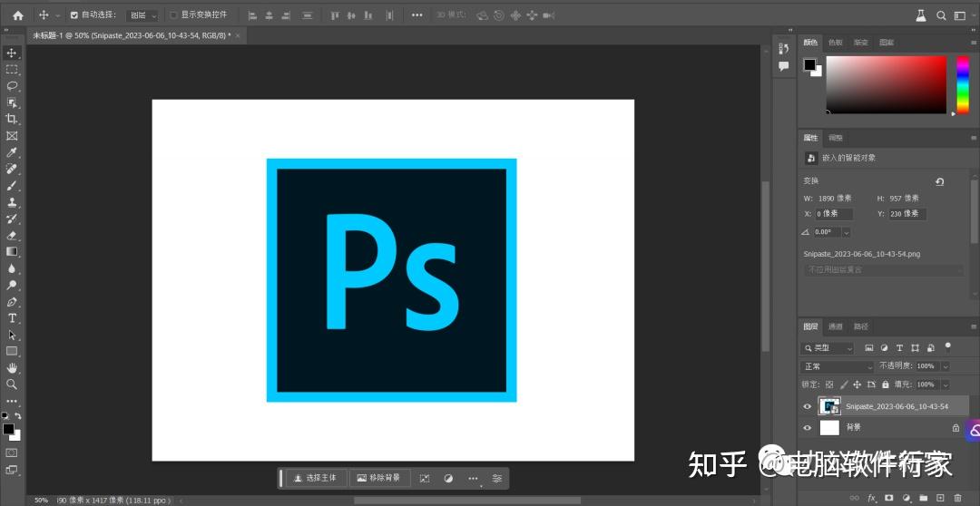Image resolution: width=980 pixels, height=506 pixels.
Task: Open the History panel icon
Action: point(784,48)
